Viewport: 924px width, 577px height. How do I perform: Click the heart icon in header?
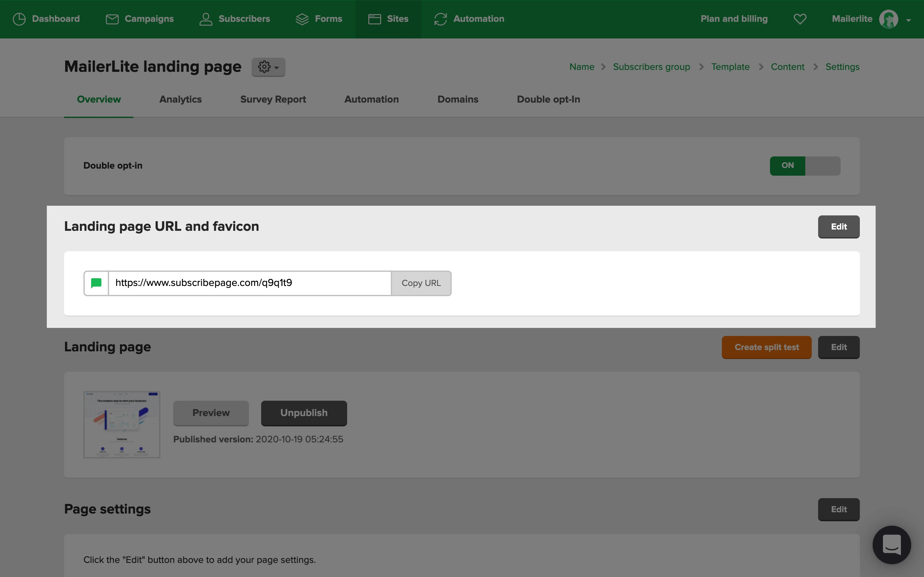click(x=800, y=19)
